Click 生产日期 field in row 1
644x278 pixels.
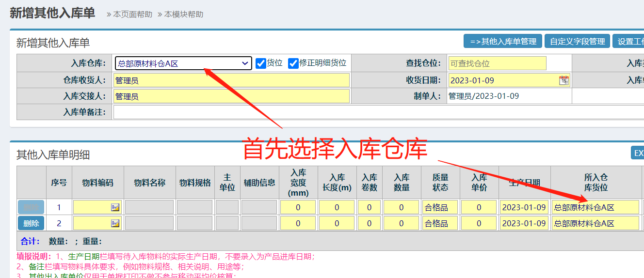[524, 207]
